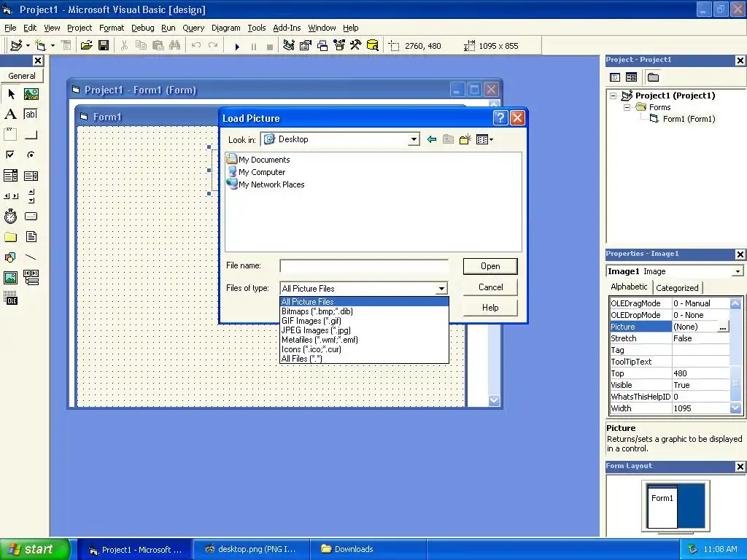This screenshot has height=560, width=747.
Task: Click the Picture property ellipsis button
Action: [723, 327]
